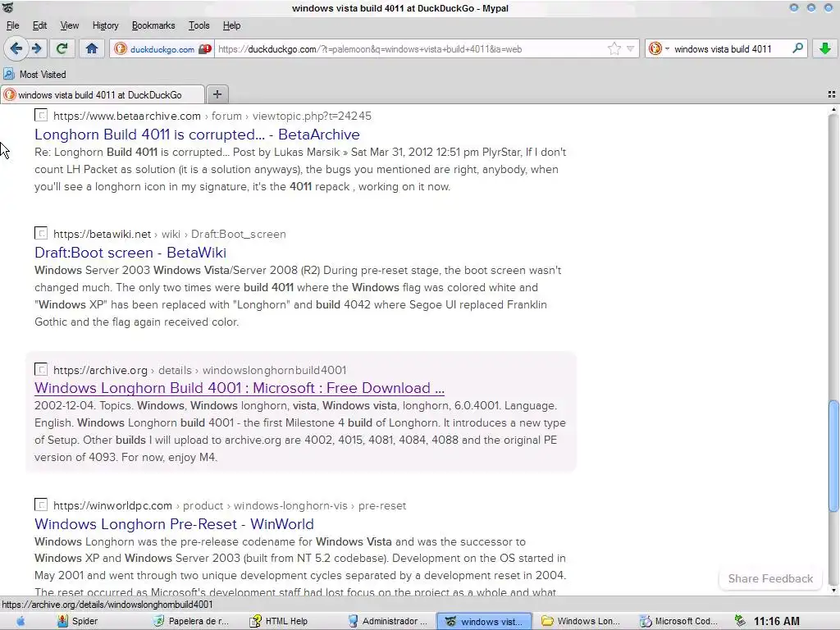Click the vertical page scrollbar thumb
The width and height of the screenshot is (840, 630).
pyautogui.click(x=833, y=455)
